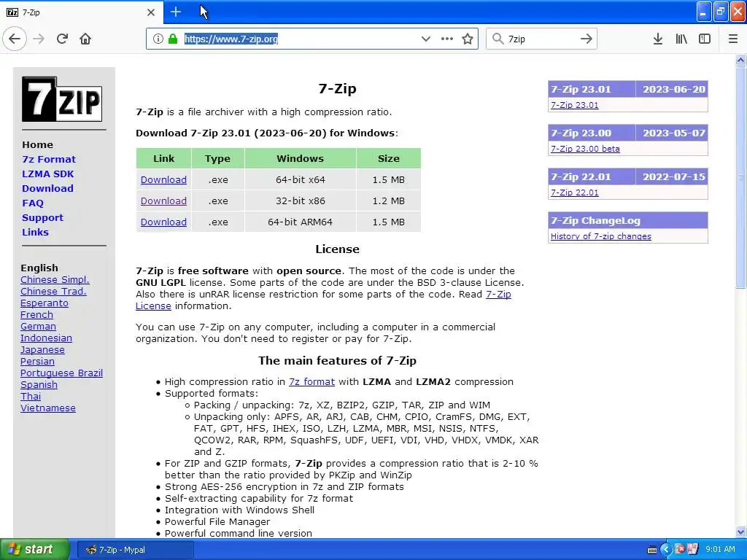Download the 32-bit x86 installer
The height and width of the screenshot is (560, 747).
pyautogui.click(x=163, y=201)
